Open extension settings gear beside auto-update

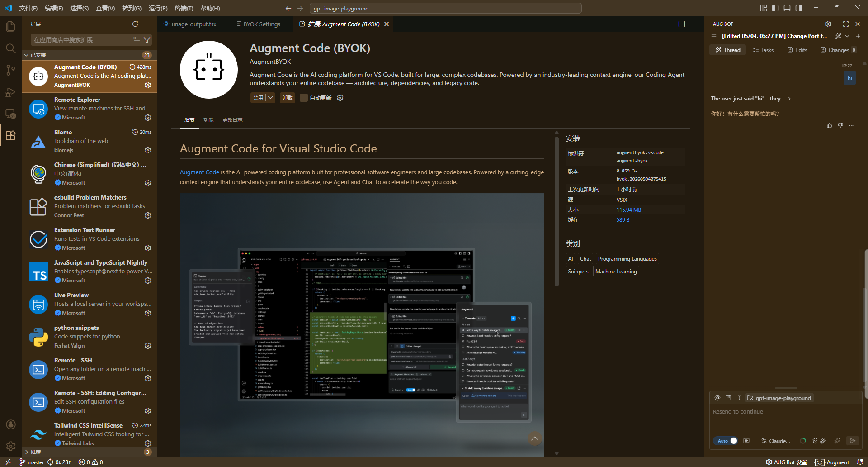[x=340, y=98]
